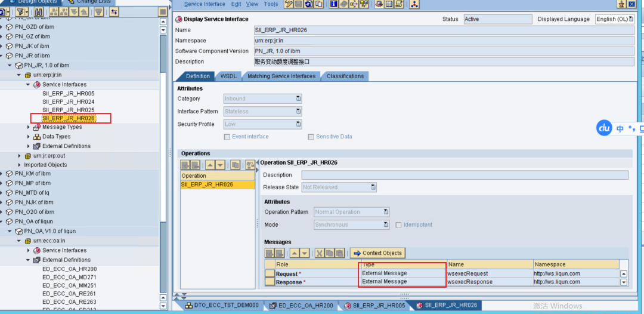Screen dimensions: 644x314
Task: Switch to Matching Service Interfaces tab
Action: (x=281, y=76)
